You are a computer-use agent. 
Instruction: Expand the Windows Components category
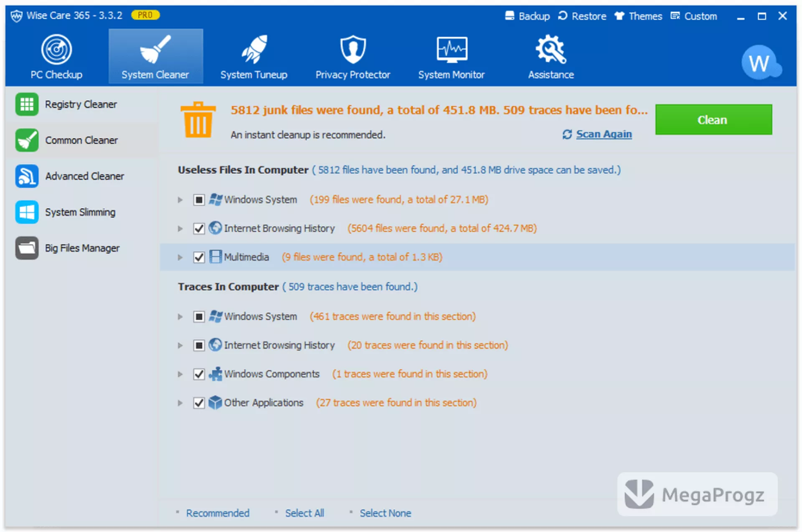[180, 374]
